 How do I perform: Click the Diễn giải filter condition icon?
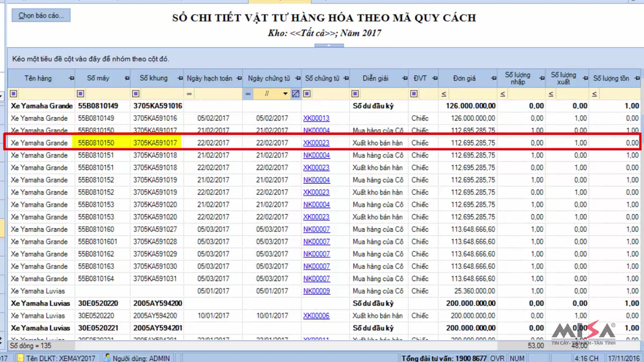(355, 94)
